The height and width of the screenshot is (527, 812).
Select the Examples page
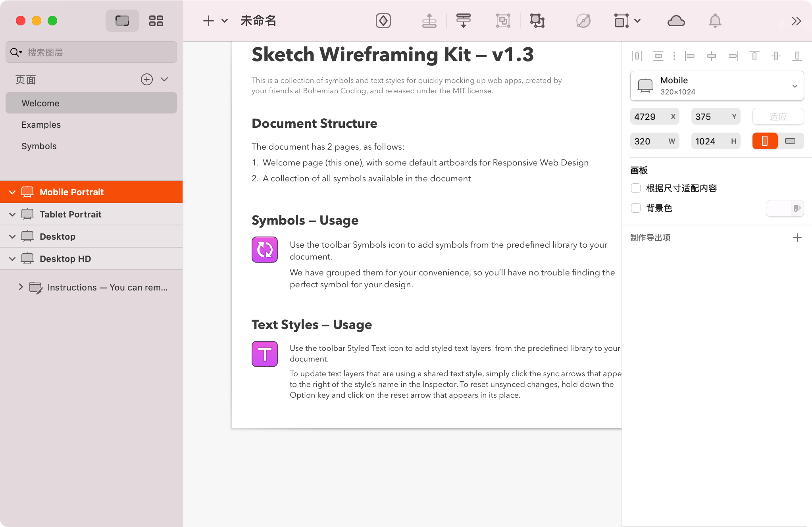click(x=91, y=125)
